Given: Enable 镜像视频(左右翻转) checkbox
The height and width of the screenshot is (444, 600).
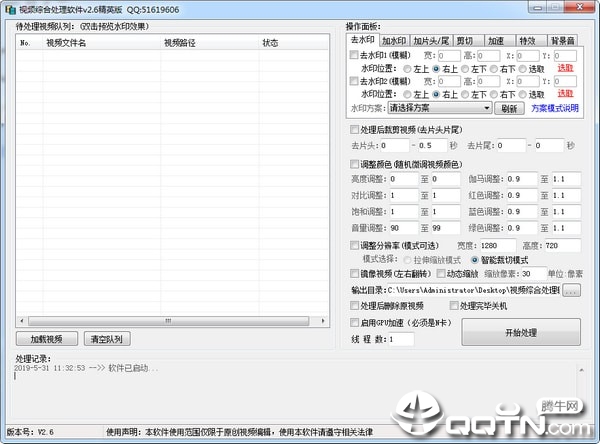Looking at the screenshot, I should [354, 273].
